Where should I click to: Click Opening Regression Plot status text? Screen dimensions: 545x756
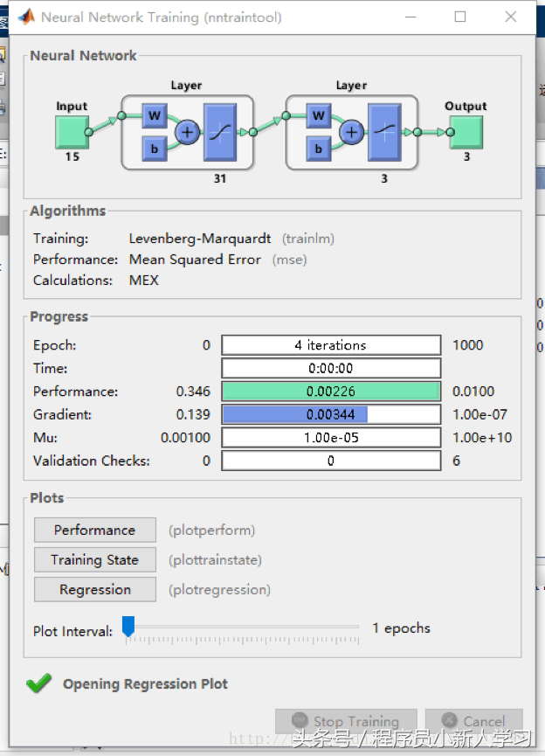(x=146, y=683)
